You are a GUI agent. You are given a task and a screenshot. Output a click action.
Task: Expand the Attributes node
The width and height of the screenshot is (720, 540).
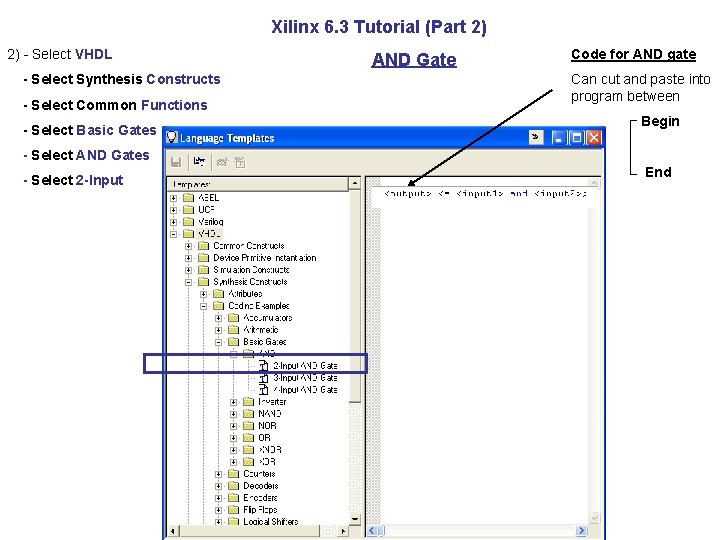click(204, 294)
